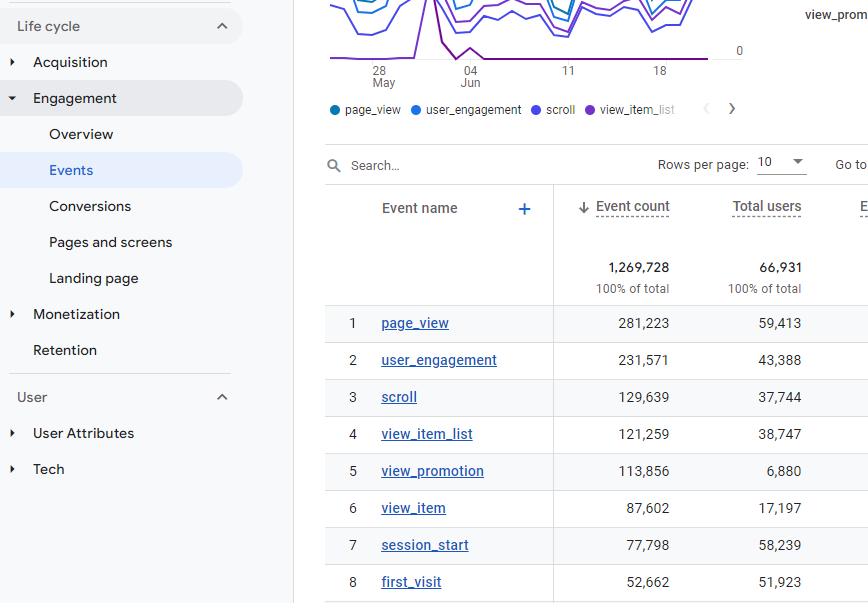This screenshot has height=603, width=868.
Task: Open the view_item_list event link
Action: 427,434
